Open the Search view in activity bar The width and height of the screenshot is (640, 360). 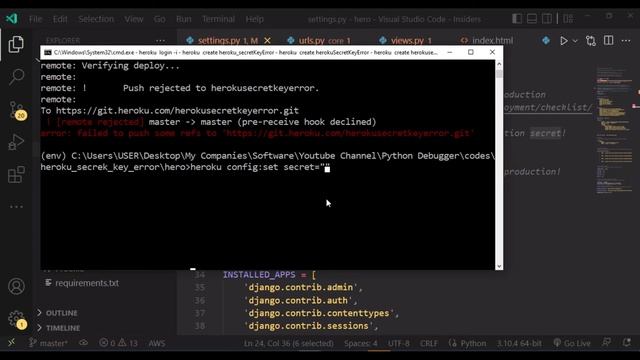coord(16,76)
